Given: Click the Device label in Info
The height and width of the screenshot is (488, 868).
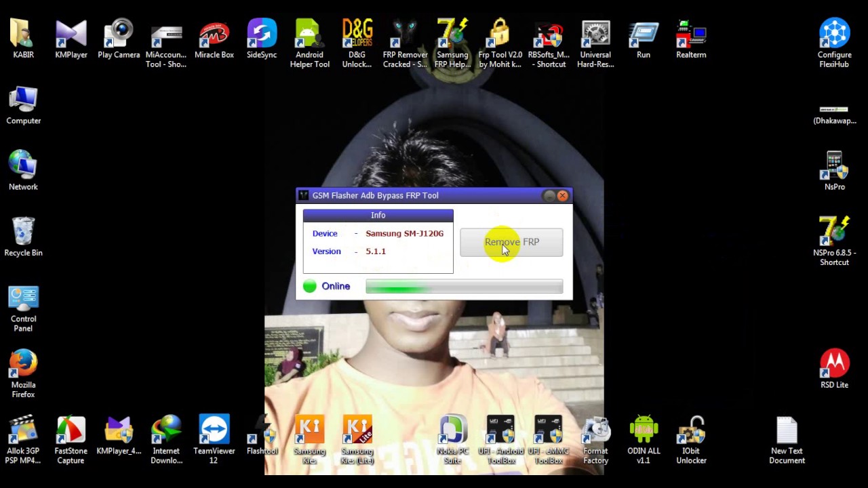Looking at the screenshot, I should (325, 233).
